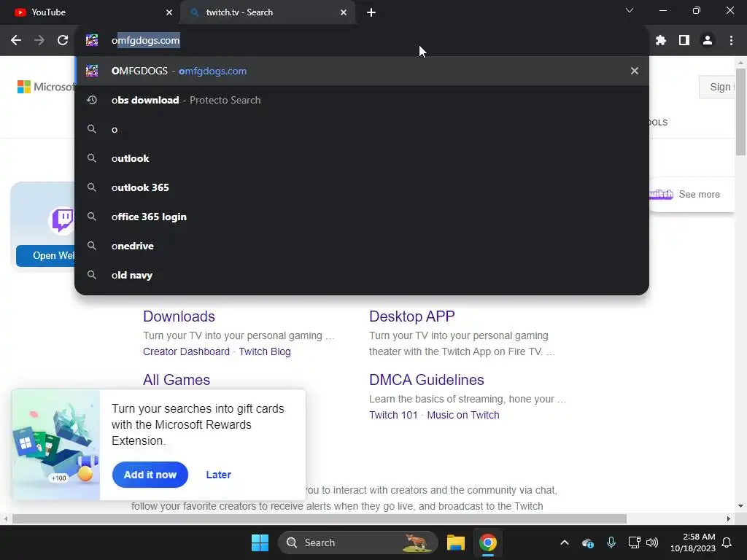Open File Explorer from the taskbar
This screenshot has width=747, height=560.
pyautogui.click(x=455, y=542)
